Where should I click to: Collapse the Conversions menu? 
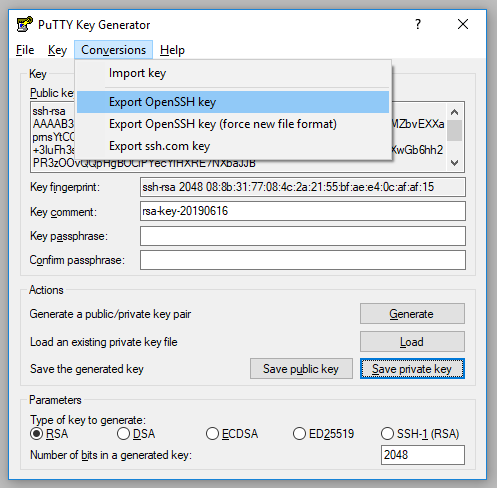point(113,50)
